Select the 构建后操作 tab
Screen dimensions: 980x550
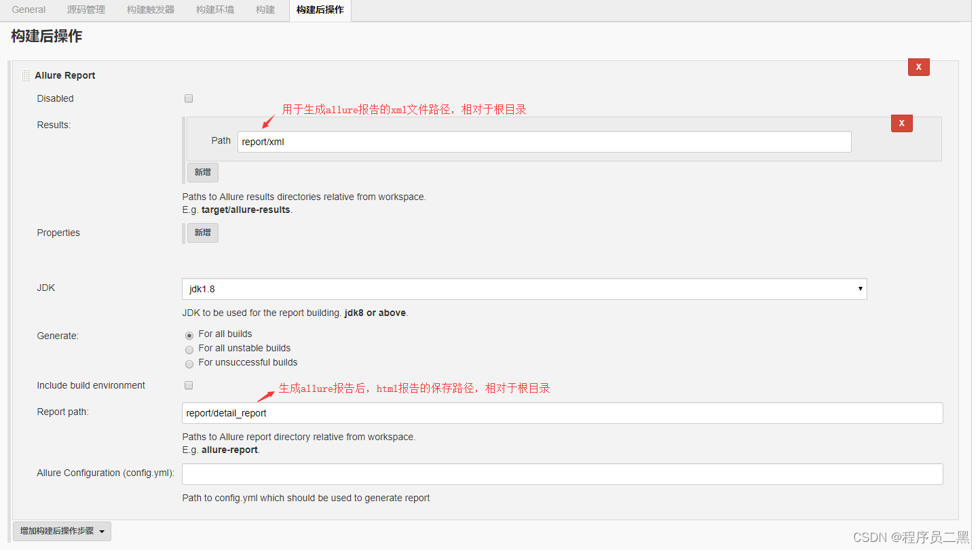[320, 10]
